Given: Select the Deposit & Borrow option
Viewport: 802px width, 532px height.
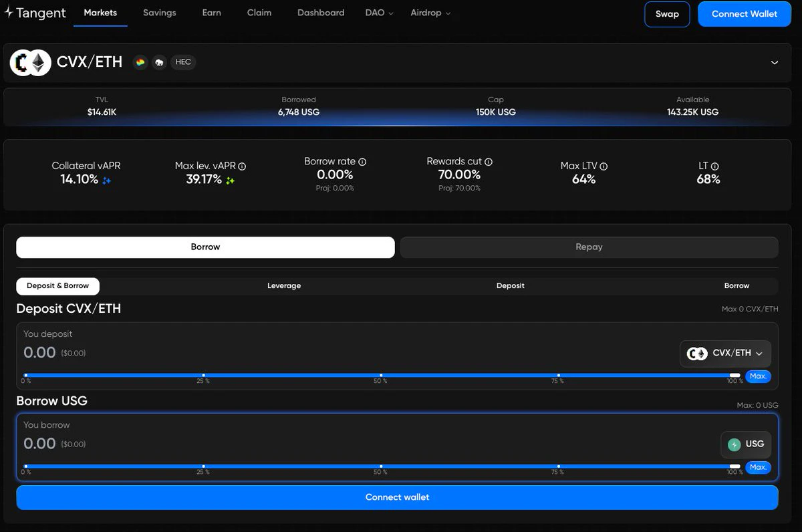Looking at the screenshot, I should pos(57,286).
